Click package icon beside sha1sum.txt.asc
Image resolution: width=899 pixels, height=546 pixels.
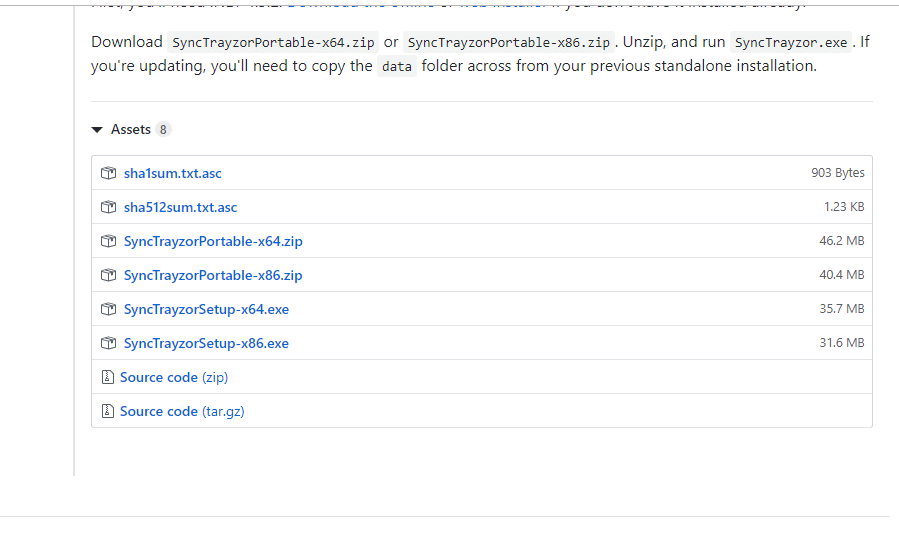[108, 173]
